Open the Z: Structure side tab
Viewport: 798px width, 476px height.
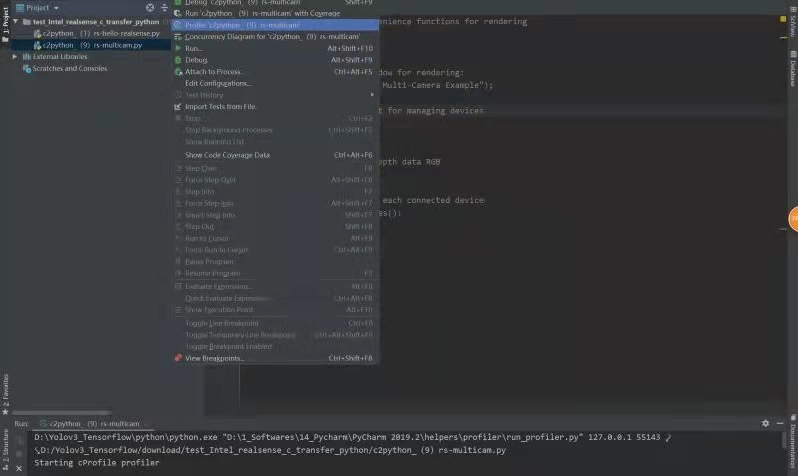[x=6, y=450]
